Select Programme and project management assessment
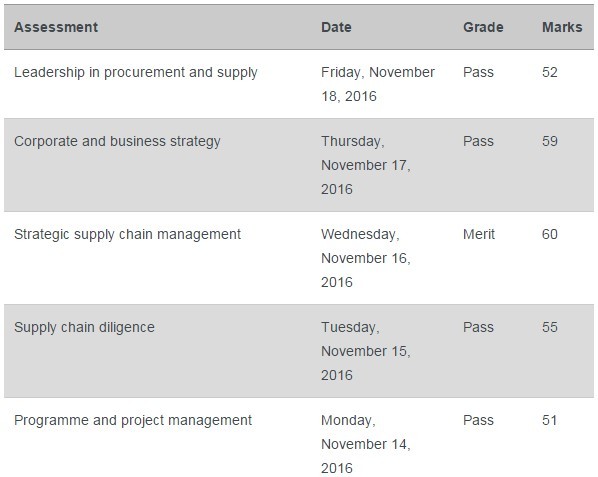598x477 pixels. click(x=133, y=421)
